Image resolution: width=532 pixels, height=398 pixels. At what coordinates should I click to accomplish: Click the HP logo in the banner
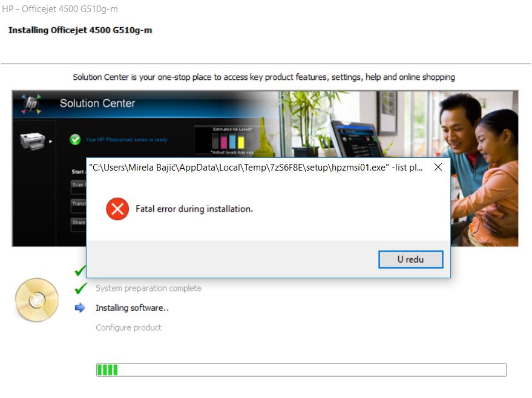coord(31,104)
